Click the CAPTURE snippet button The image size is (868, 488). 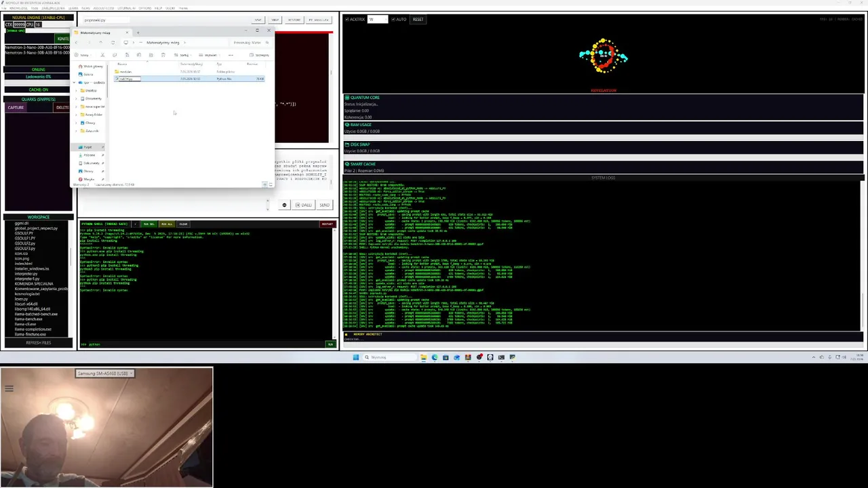16,107
